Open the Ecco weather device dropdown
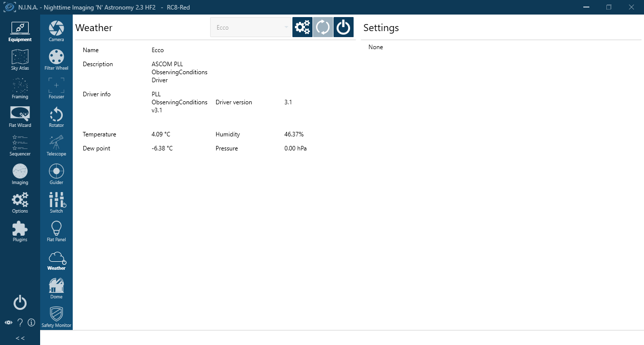The image size is (644, 345). click(251, 28)
